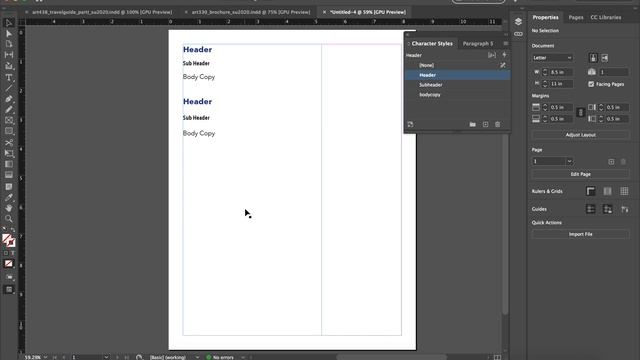640x360 pixels.
Task: Select the Scissors tool
Action: click(x=9, y=142)
